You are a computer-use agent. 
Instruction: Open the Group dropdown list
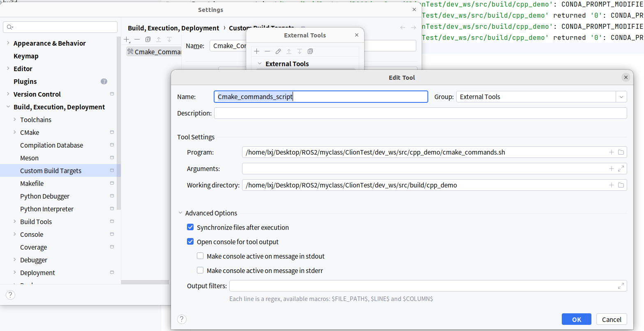(x=621, y=97)
